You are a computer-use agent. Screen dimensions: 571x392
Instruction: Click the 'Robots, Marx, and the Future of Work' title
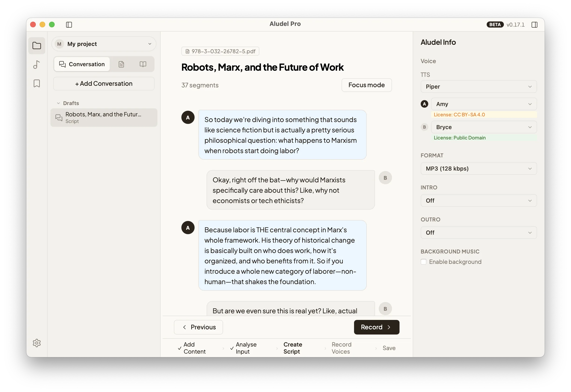[262, 67]
